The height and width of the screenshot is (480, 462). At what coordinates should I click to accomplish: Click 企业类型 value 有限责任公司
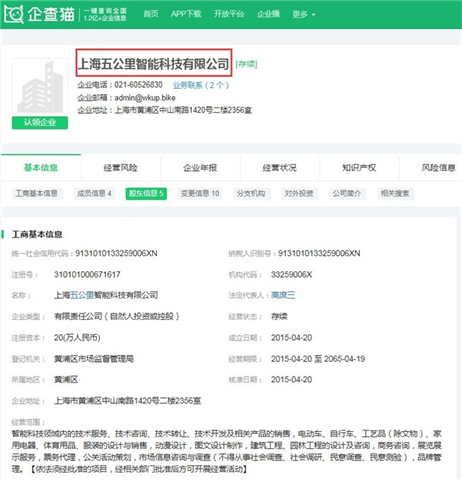[117, 316]
